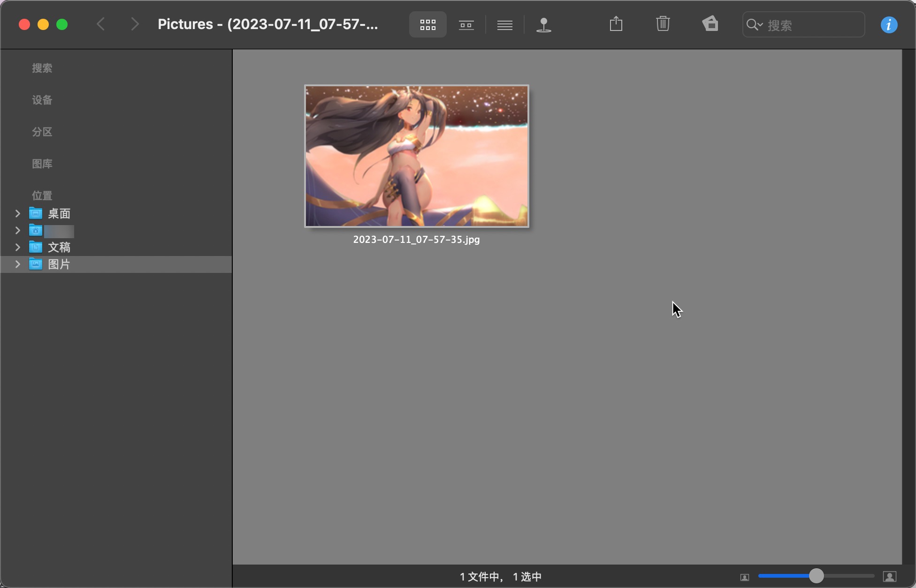This screenshot has height=588, width=916.
Task: Open the 图库 sidebar section
Action: click(42, 164)
